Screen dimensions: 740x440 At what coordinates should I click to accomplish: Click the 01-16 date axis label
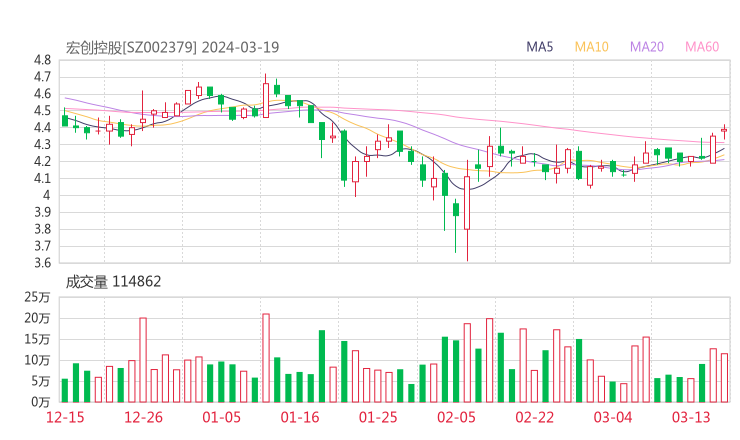300,417
